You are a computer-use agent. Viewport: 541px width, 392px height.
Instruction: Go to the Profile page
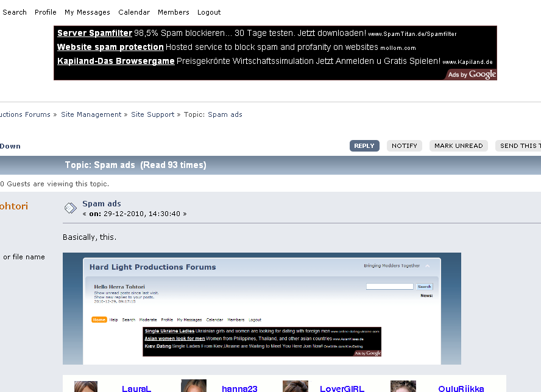click(x=46, y=12)
